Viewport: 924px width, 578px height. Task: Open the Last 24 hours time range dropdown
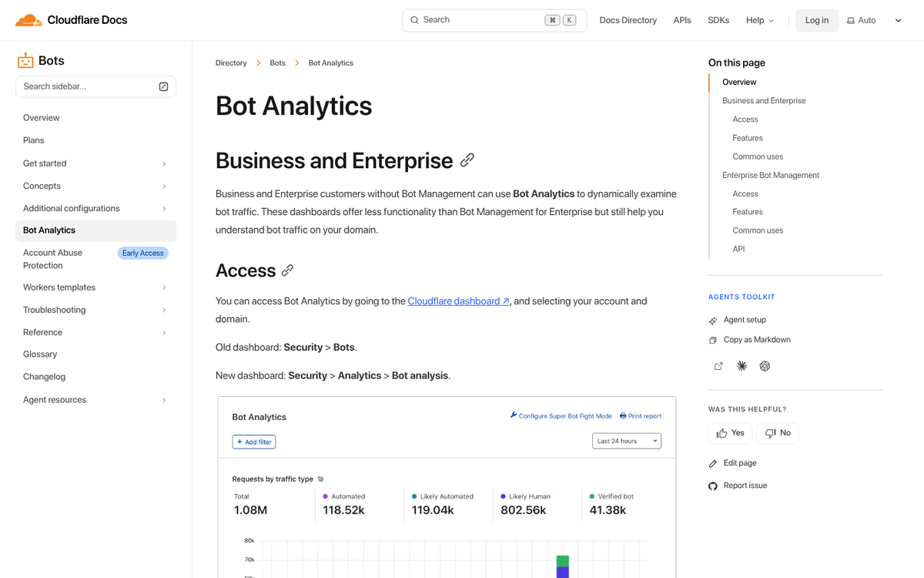click(x=626, y=440)
